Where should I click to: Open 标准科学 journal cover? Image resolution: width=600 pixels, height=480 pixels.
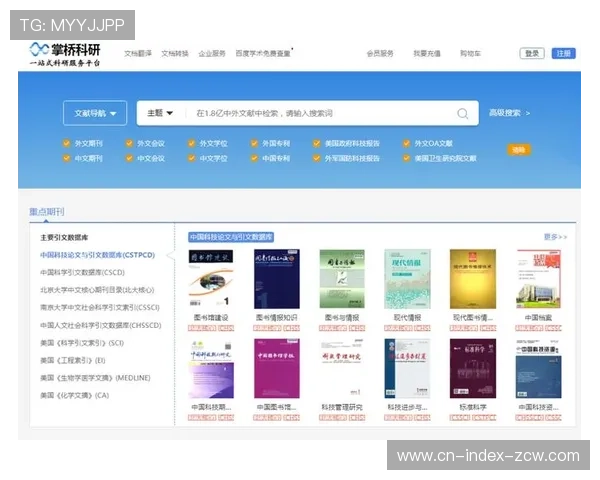[x=473, y=368]
